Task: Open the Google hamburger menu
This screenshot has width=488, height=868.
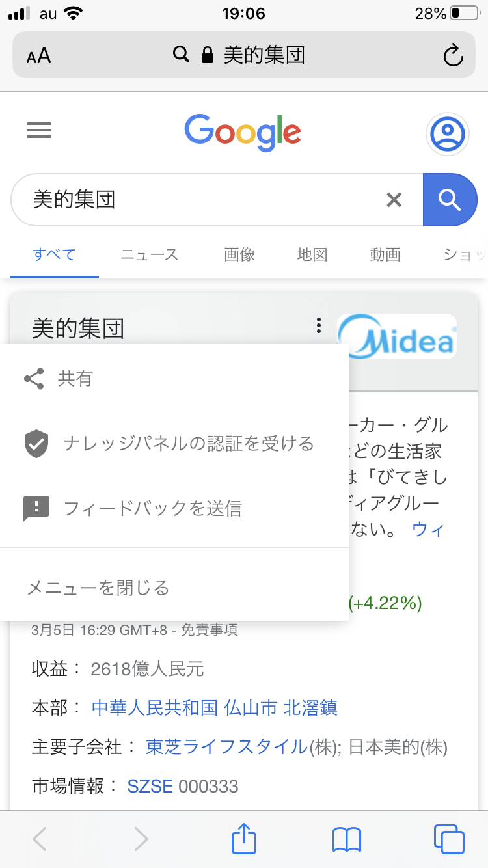Action: pyautogui.click(x=39, y=131)
